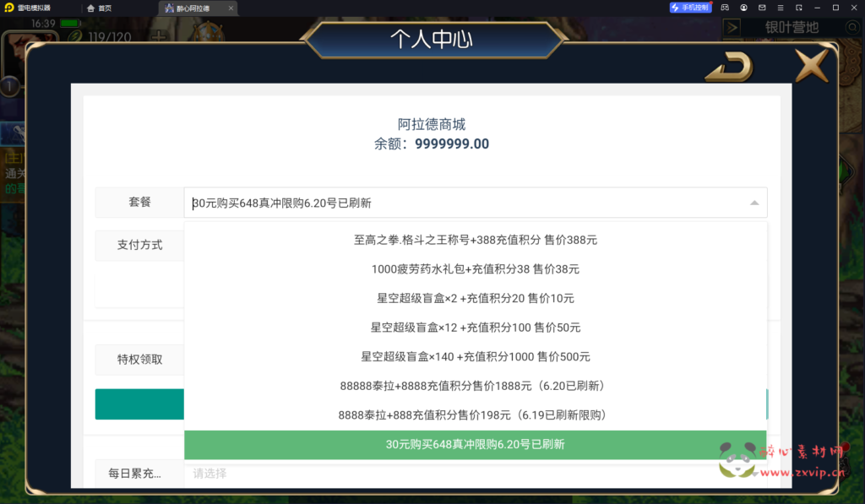The image size is (865, 504).
Task: Click the user account icon in the title bar
Action: pos(743,7)
